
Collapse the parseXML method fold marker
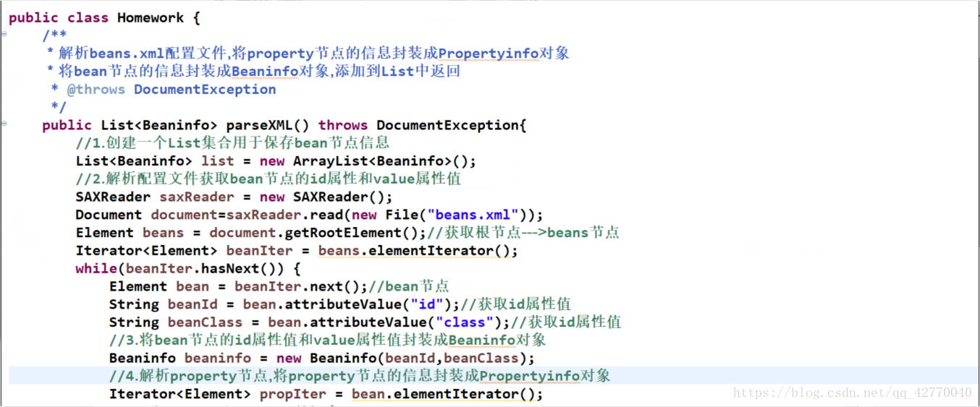pyautogui.click(x=4, y=124)
